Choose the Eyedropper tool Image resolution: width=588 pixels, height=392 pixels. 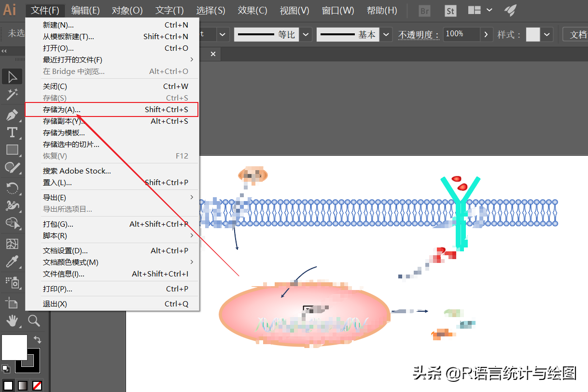click(12, 262)
